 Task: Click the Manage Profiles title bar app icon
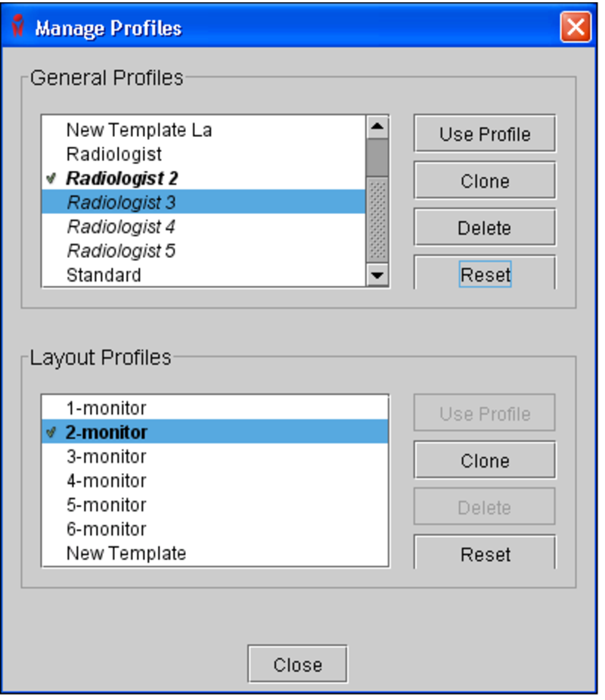(19, 28)
